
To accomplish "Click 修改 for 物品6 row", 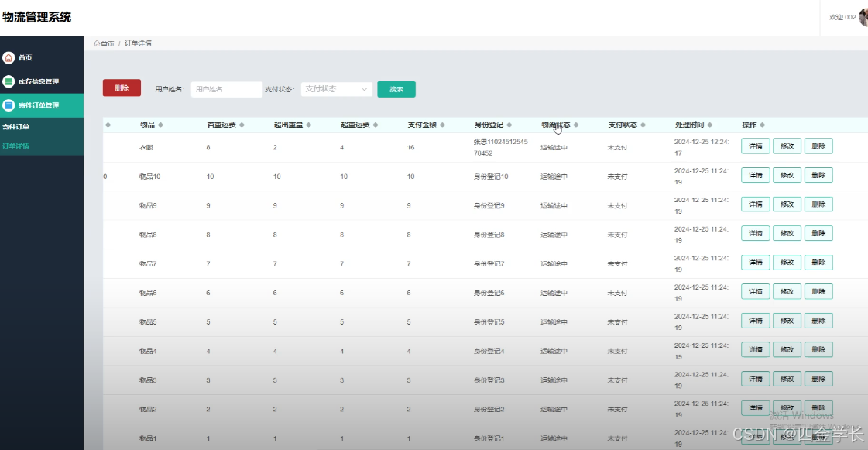I will click(787, 292).
